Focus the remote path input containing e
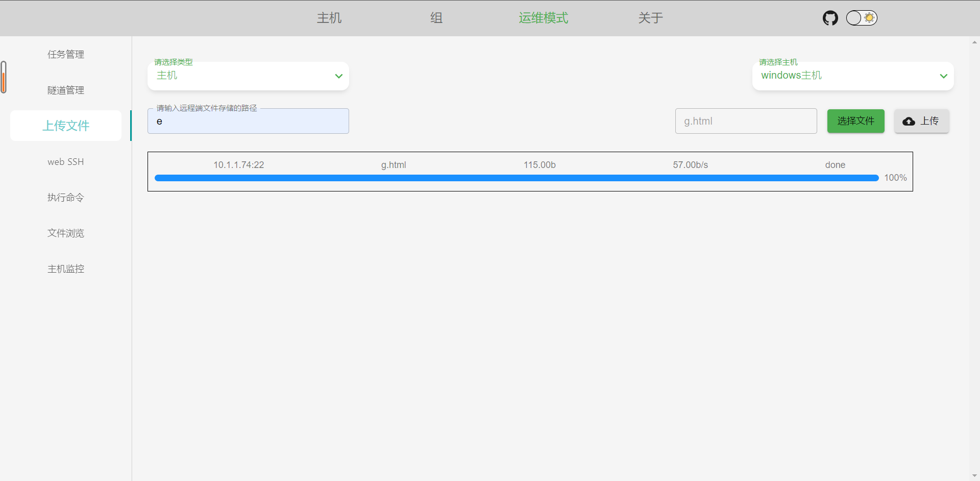Screen dimensions: 980x481 click(x=248, y=121)
